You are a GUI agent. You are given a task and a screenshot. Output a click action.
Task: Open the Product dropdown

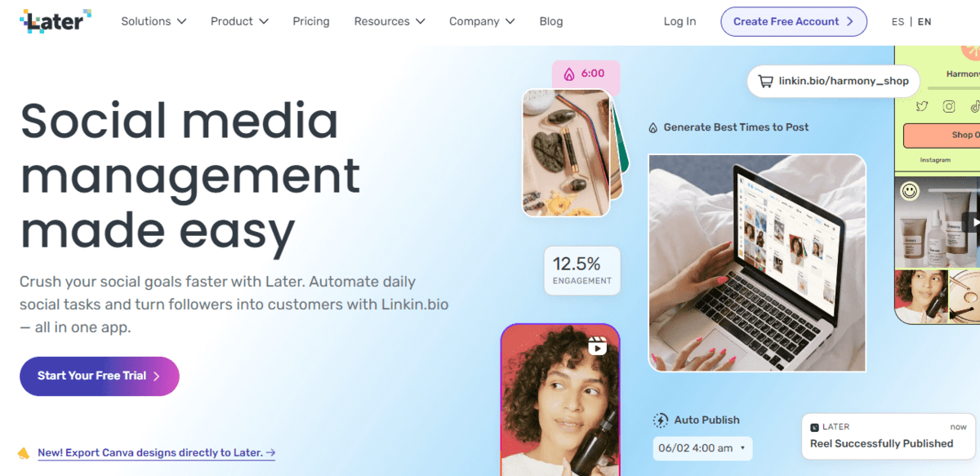point(239,21)
